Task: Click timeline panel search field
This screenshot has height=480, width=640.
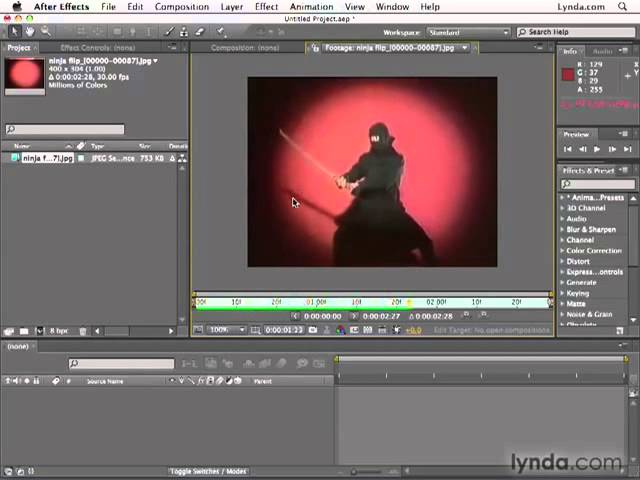Action: 121,363
